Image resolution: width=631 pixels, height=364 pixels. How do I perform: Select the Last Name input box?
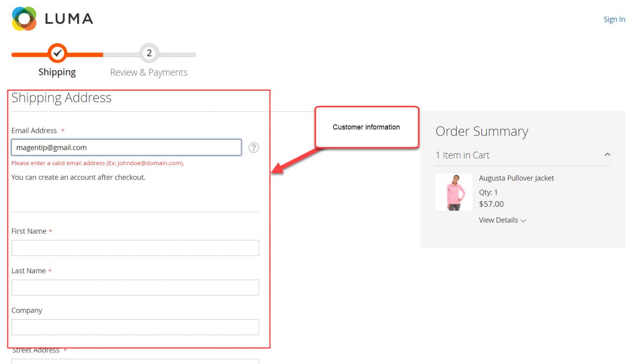(x=135, y=287)
